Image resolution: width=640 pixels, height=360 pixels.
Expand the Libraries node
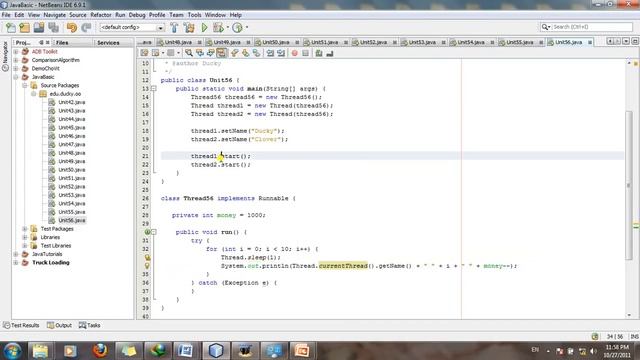tap(24, 237)
